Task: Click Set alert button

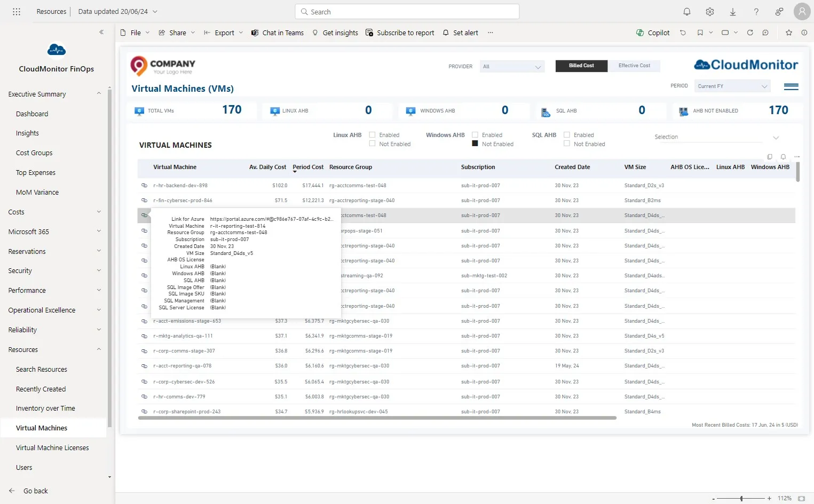Action: (460, 33)
